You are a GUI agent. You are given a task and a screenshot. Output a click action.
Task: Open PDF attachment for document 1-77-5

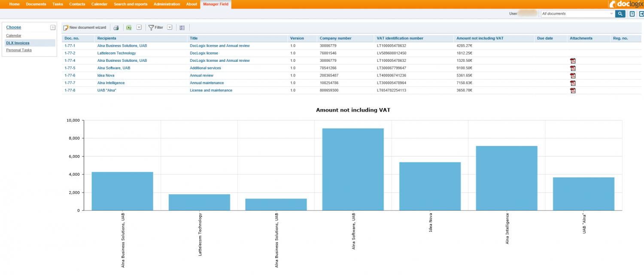pyautogui.click(x=573, y=68)
